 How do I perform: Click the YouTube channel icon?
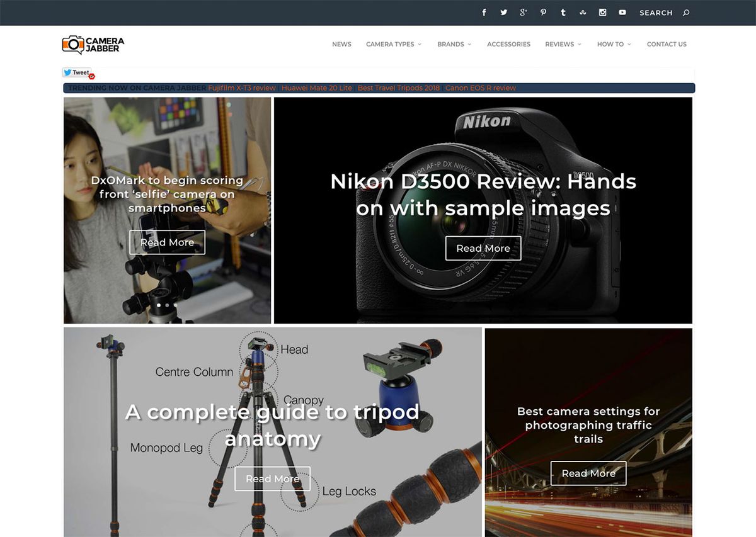pyautogui.click(x=622, y=12)
